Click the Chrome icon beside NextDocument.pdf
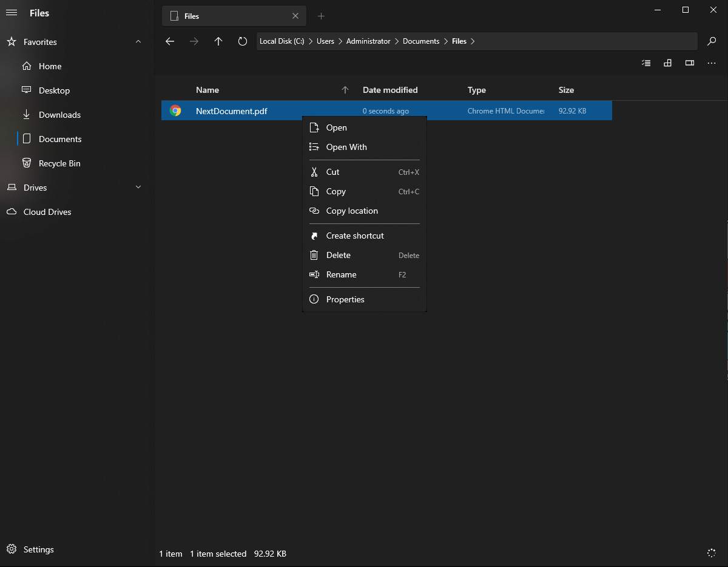 (176, 110)
